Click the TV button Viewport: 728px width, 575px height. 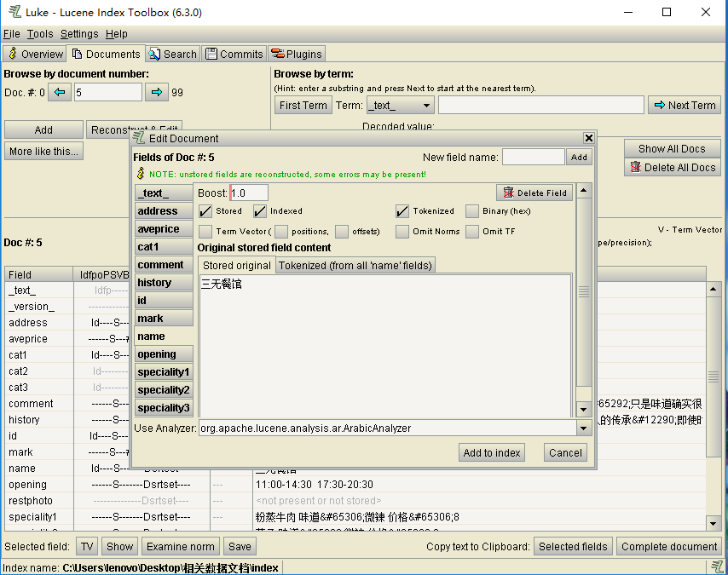click(87, 546)
